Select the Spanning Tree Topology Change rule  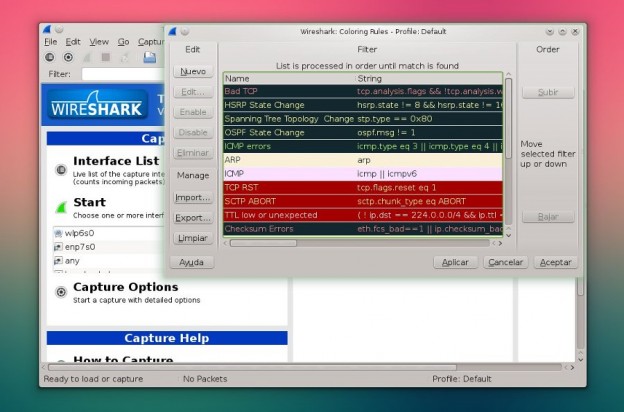(x=363, y=119)
